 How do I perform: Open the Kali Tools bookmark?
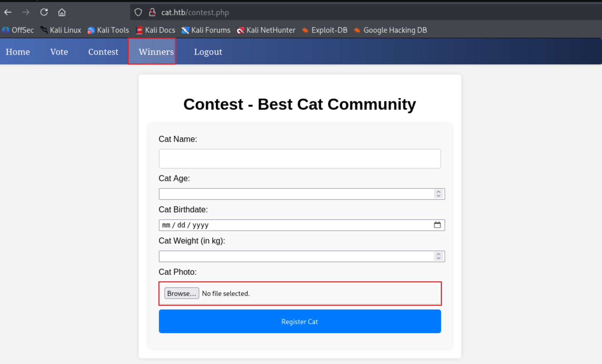[108, 30]
